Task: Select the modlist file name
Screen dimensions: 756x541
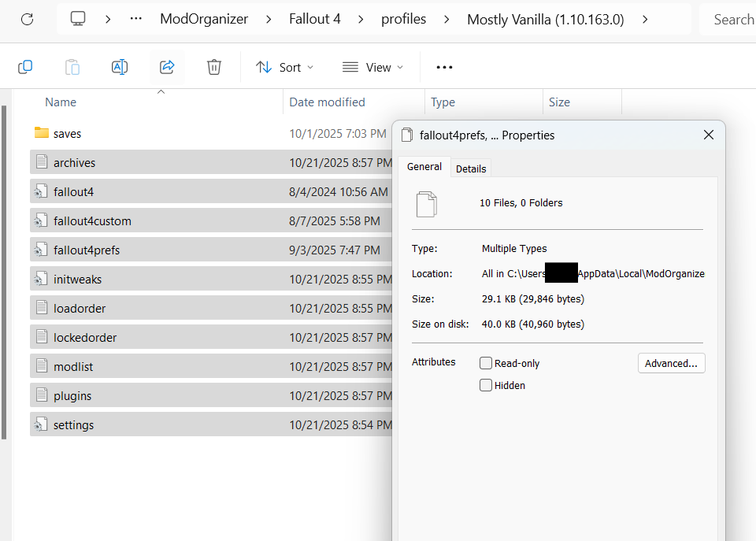Action: point(72,367)
